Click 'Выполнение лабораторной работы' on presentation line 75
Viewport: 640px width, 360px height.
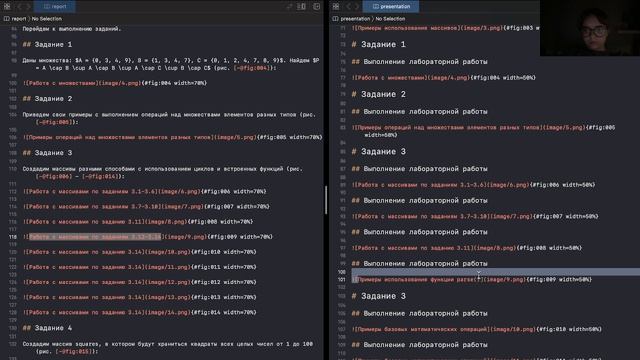pos(425,62)
